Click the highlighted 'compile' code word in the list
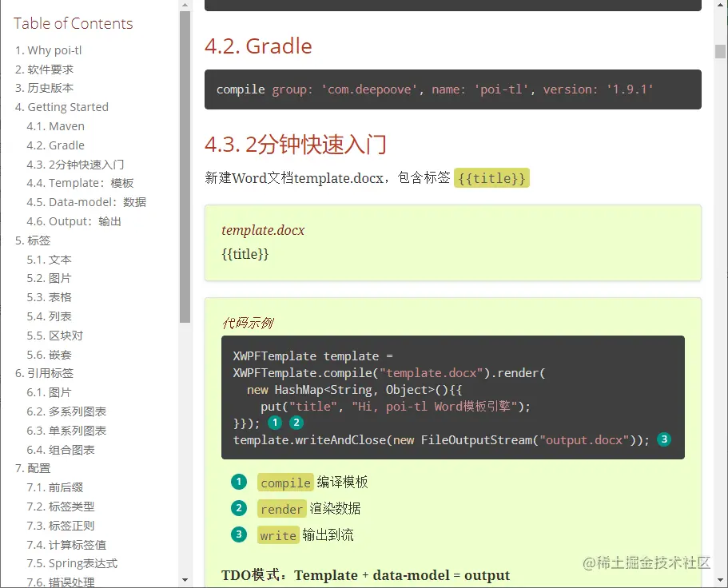The height and width of the screenshot is (588, 728). 285,483
